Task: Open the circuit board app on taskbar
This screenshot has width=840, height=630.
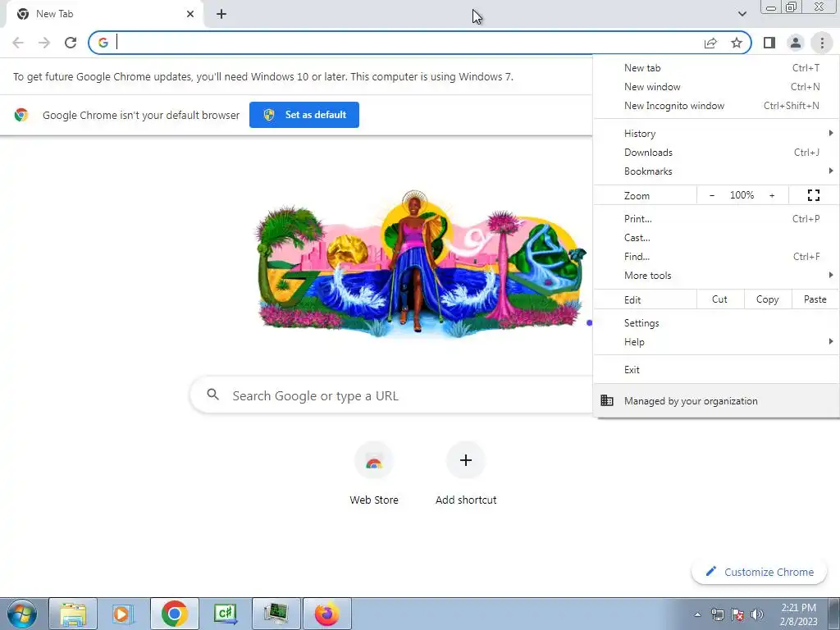Action: coord(276,614)
